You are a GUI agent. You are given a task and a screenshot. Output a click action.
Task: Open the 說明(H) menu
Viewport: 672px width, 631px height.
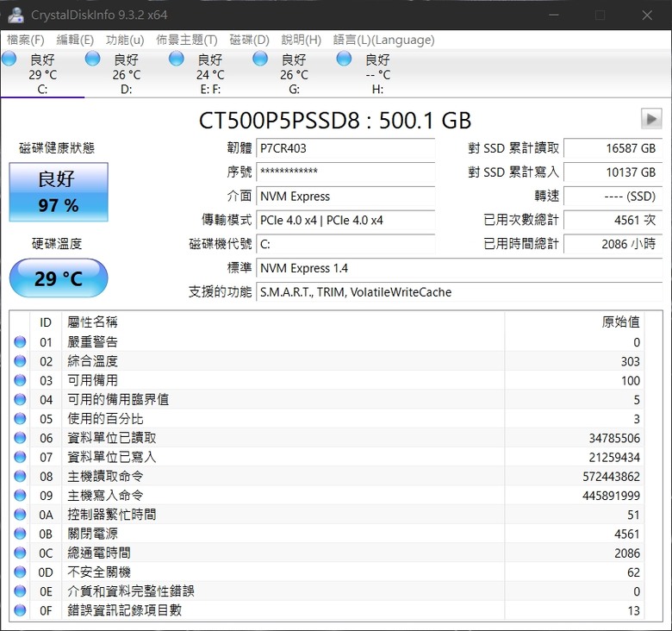(x=301, y=40)
